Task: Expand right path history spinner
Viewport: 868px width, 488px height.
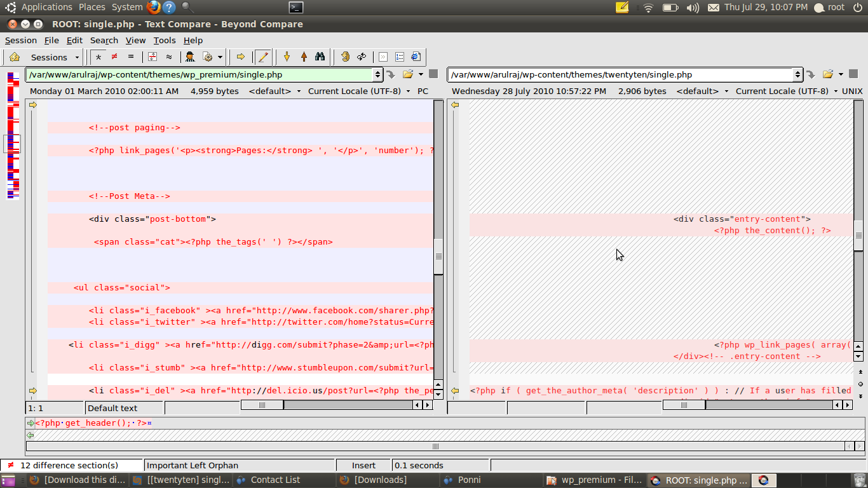Action: [x=799, y=74]
